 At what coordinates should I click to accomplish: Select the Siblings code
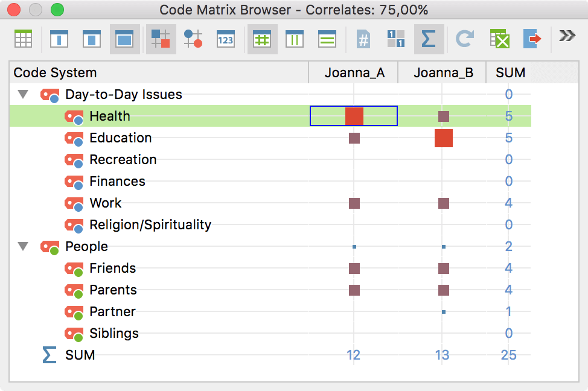pos(114,334)
